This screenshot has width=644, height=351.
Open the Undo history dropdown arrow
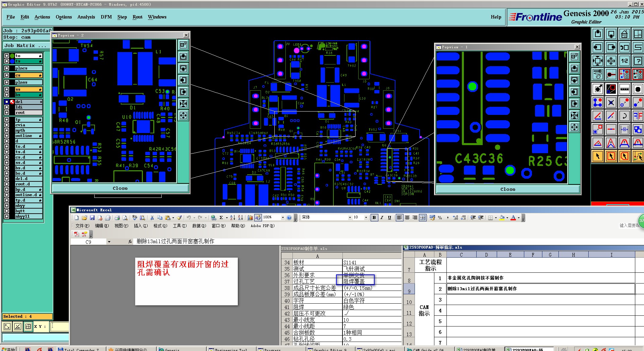[x=194, y=218]
